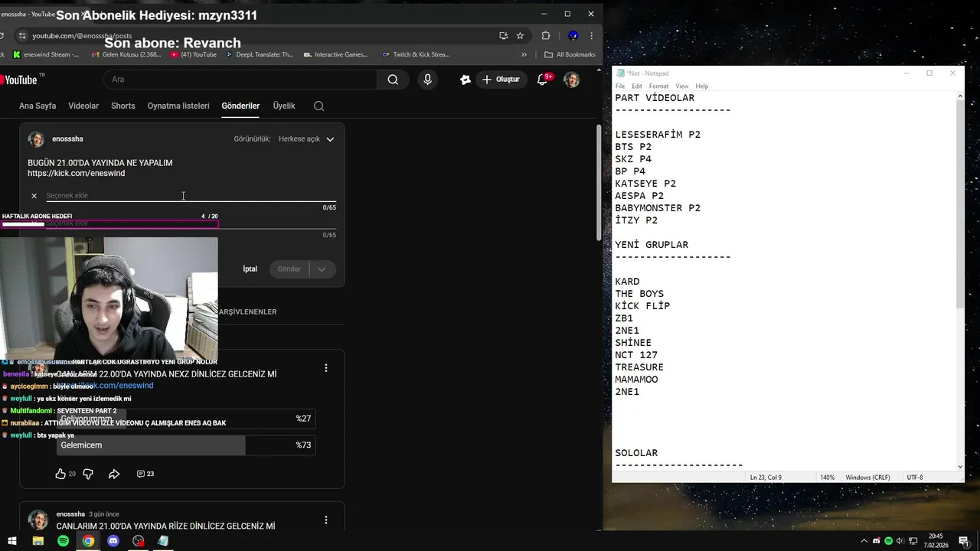Viewport: 980px width, 551px height.
Task: Click the YouTube search magnifier button
Action: click(x=393, y=80)
